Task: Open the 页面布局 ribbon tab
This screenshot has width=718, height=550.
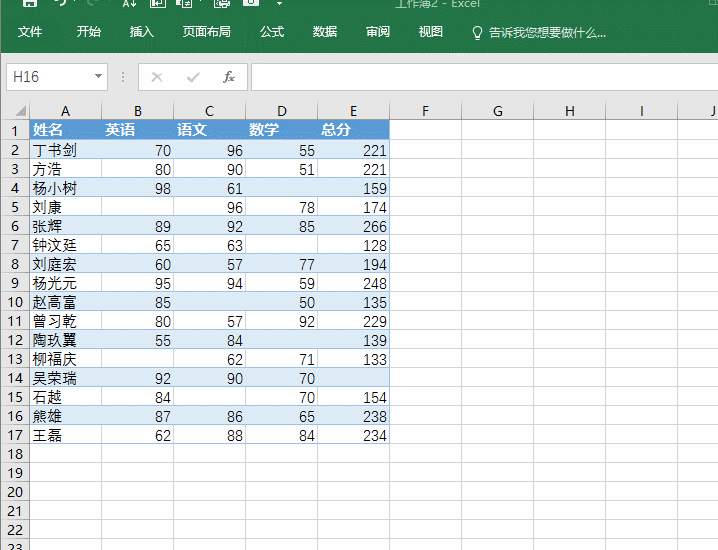Action: [207, 32]
